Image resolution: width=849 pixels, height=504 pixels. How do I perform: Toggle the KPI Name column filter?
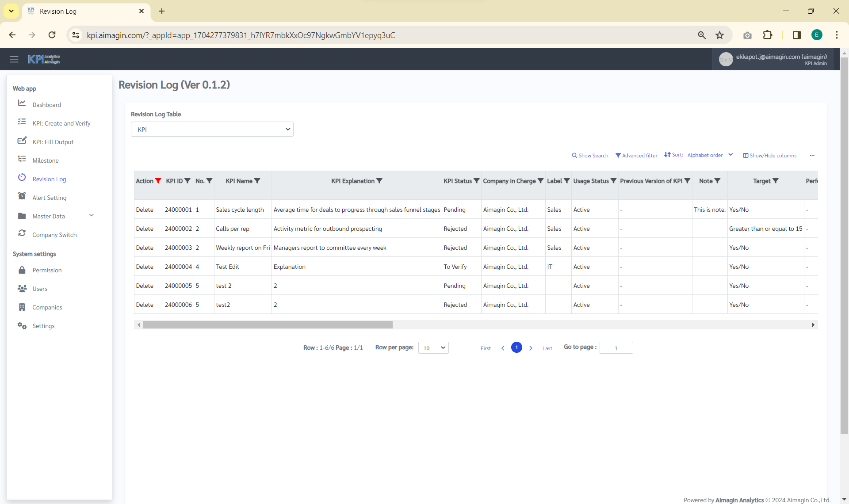click(x=257, y=181)
